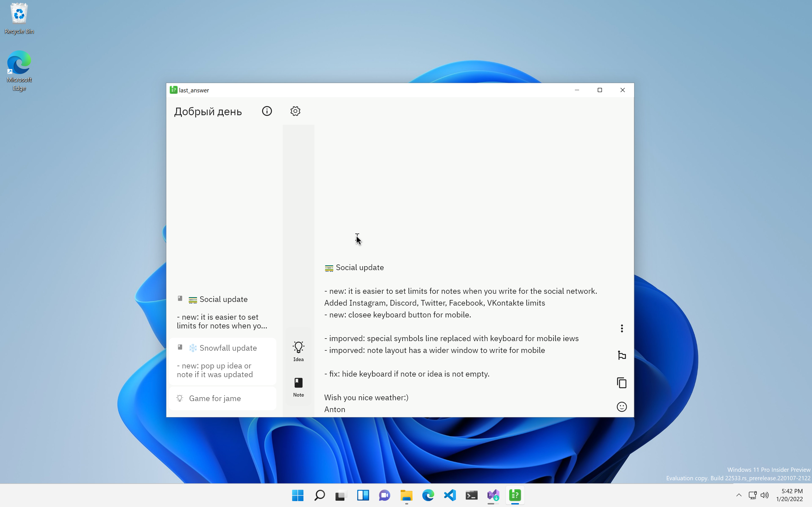This screenshot has height=507, width=812.
Task: Open clock and date panel
Action: [790, 495]
